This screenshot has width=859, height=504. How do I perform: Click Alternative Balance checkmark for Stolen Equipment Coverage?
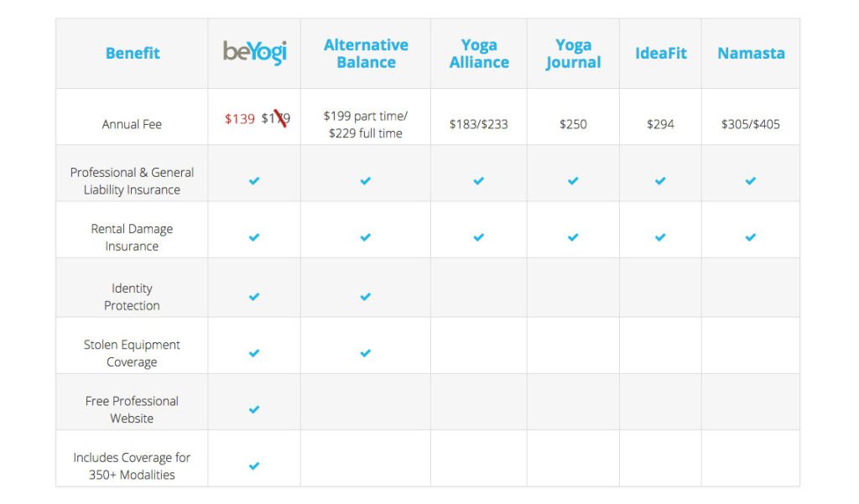coord(366,353)
